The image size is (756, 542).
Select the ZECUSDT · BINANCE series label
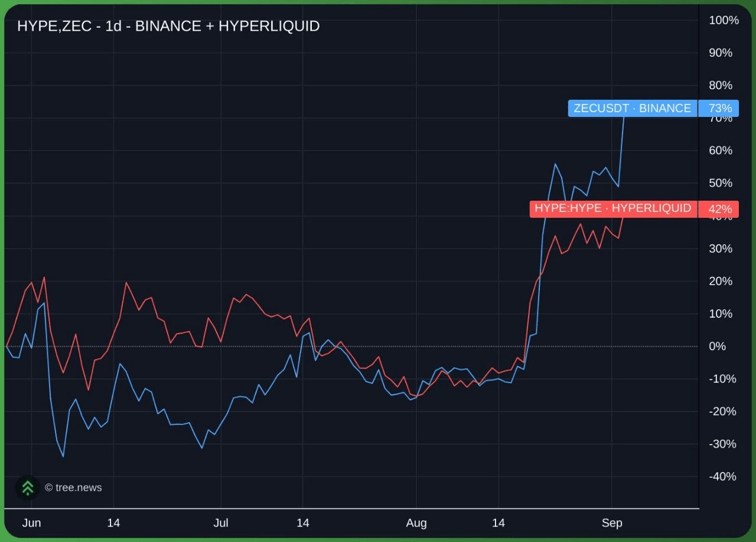pyautogui.click(x=633, y=108)
